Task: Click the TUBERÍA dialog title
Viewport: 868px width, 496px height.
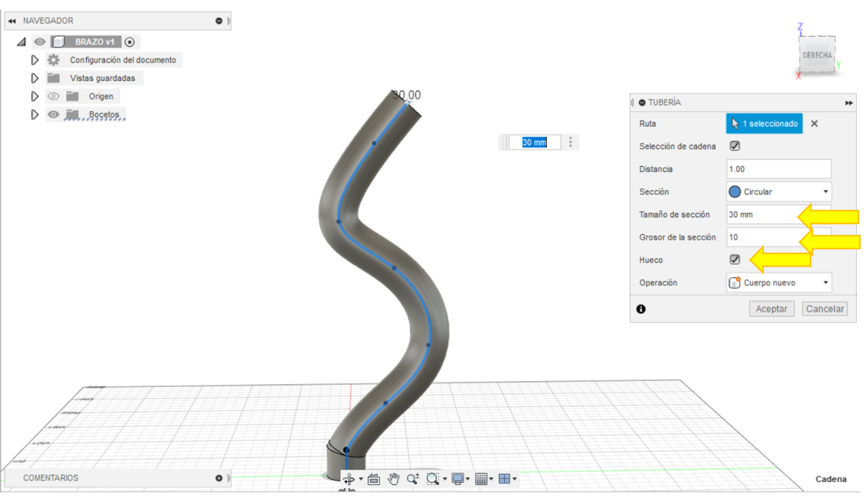Action: pyautogui.click(x=665, y=102)
